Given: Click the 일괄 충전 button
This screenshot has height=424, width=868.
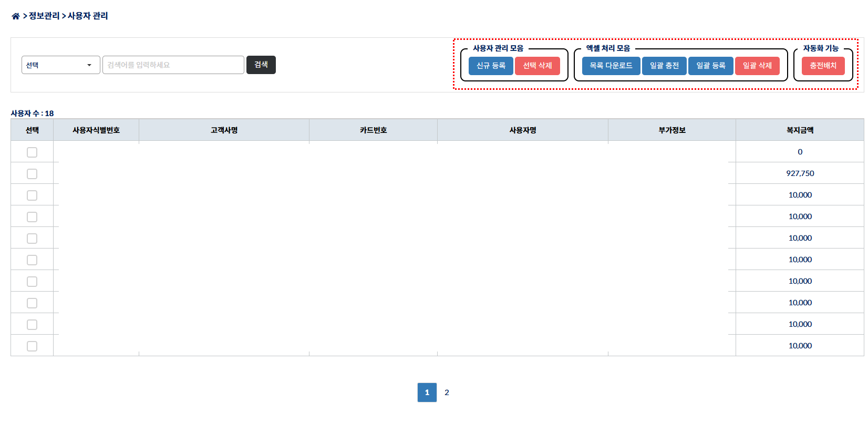Looking at the screenshot, I should point(664,66).
